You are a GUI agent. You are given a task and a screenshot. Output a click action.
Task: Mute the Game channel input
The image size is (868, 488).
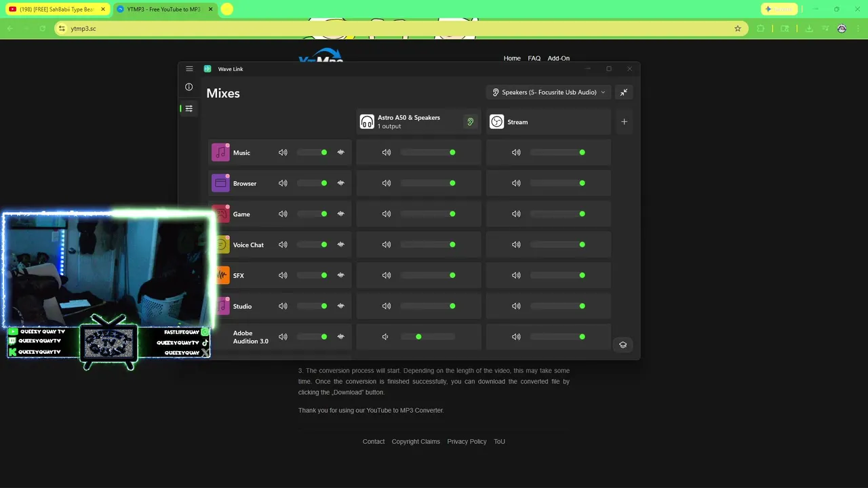[x=283, y=213]
